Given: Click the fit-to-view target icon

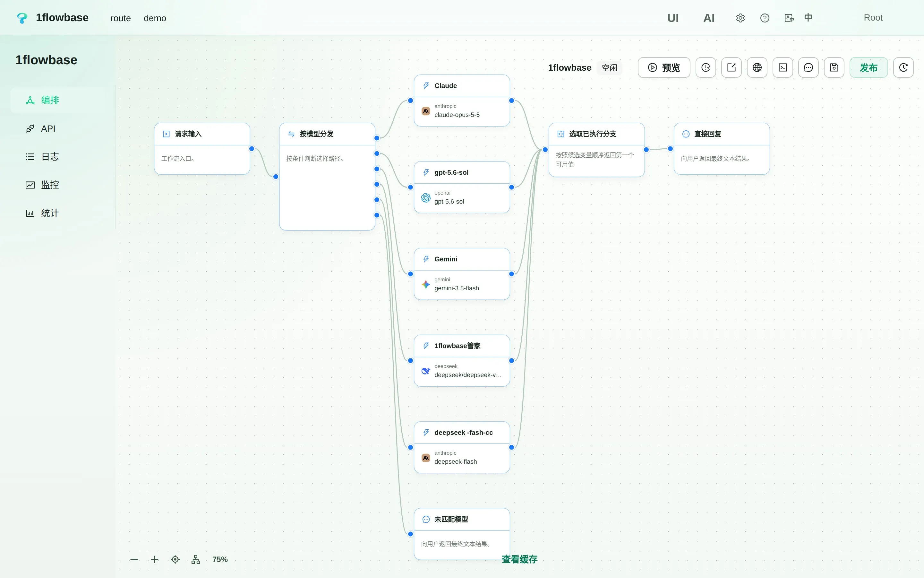Looking at the screenshot, I should (175, 559).
